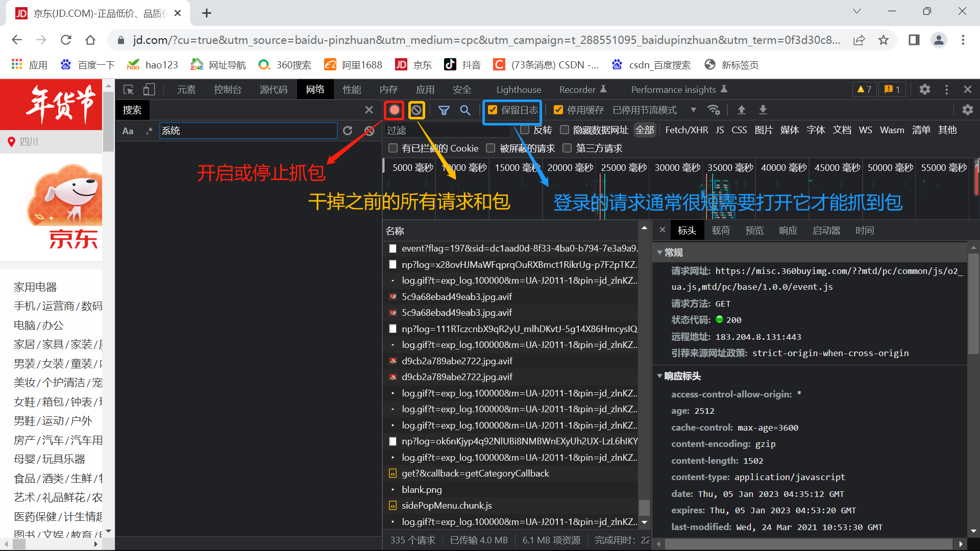The width and height of the screenshot is (980, 551).
Task: Click the 过滤 filter input
Action: pos(448,130)
